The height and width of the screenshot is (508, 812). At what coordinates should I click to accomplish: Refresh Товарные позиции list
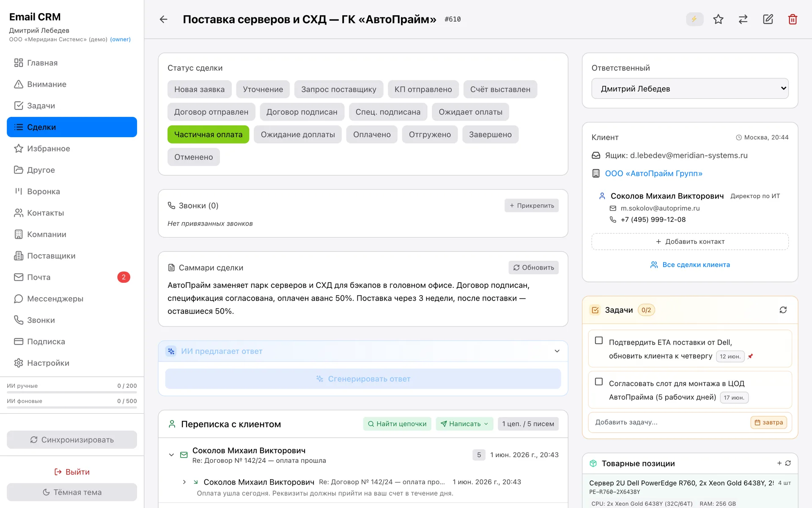(x=788, y=463)
